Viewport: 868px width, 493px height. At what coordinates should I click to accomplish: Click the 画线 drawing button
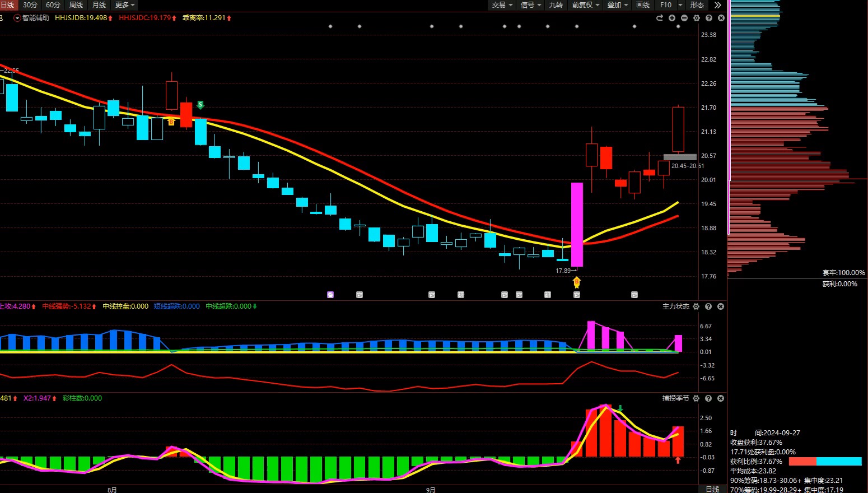click(643, 4)
